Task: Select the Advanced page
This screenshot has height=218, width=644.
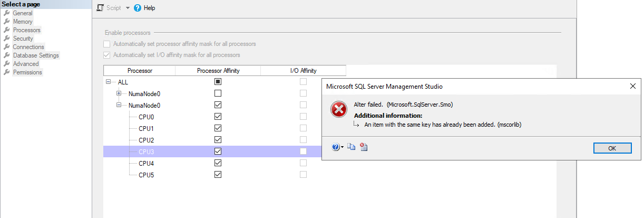Action: tap(26, 64)
